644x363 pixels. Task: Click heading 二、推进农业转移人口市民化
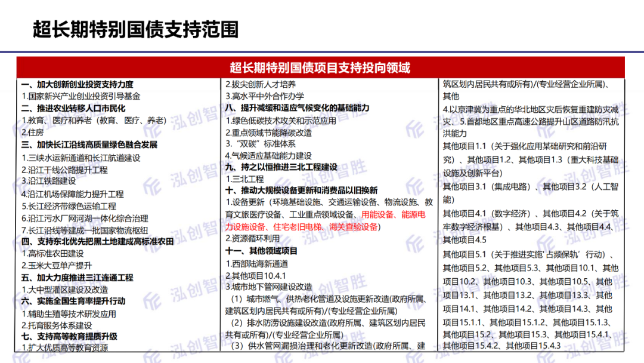(x=73, y=109)
